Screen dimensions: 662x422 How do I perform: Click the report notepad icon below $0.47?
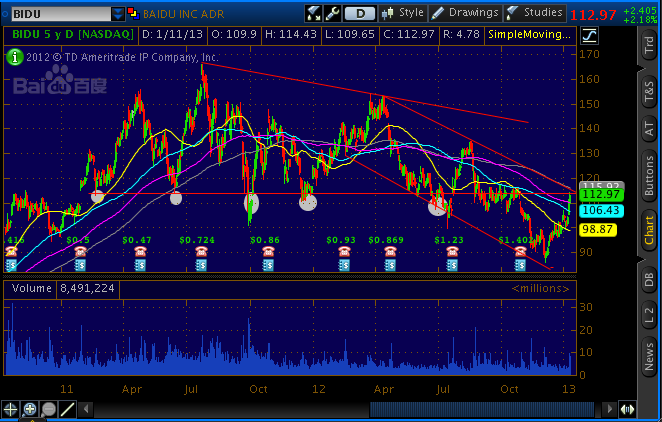point(140,265)
